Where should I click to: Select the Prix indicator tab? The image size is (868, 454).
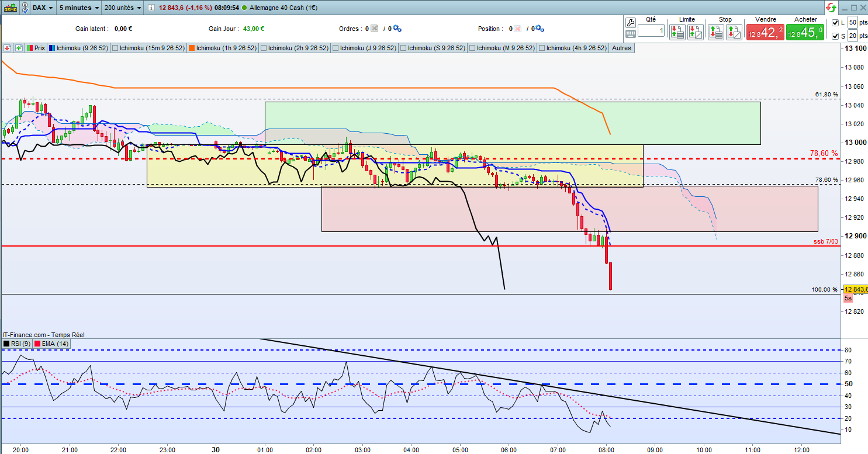pyautogui.click(x=35, y=48)
